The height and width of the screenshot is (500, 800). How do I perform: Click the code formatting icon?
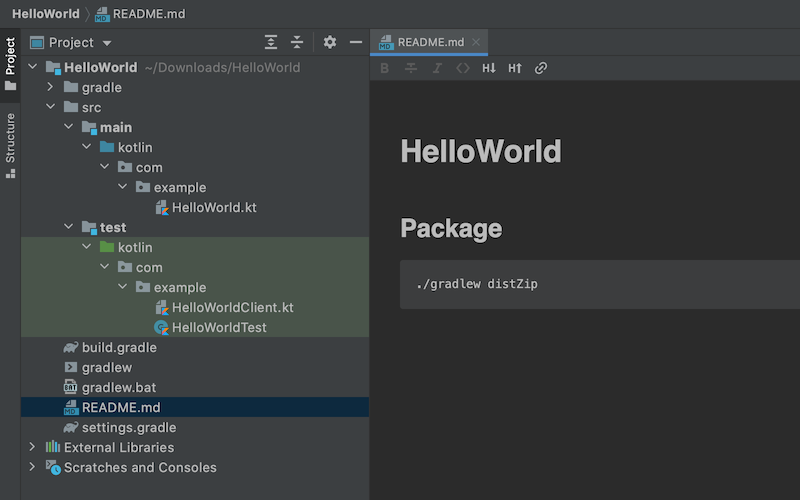[463, 69]
